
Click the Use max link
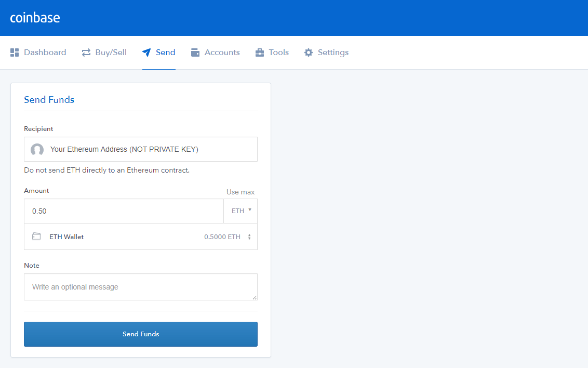240,192
